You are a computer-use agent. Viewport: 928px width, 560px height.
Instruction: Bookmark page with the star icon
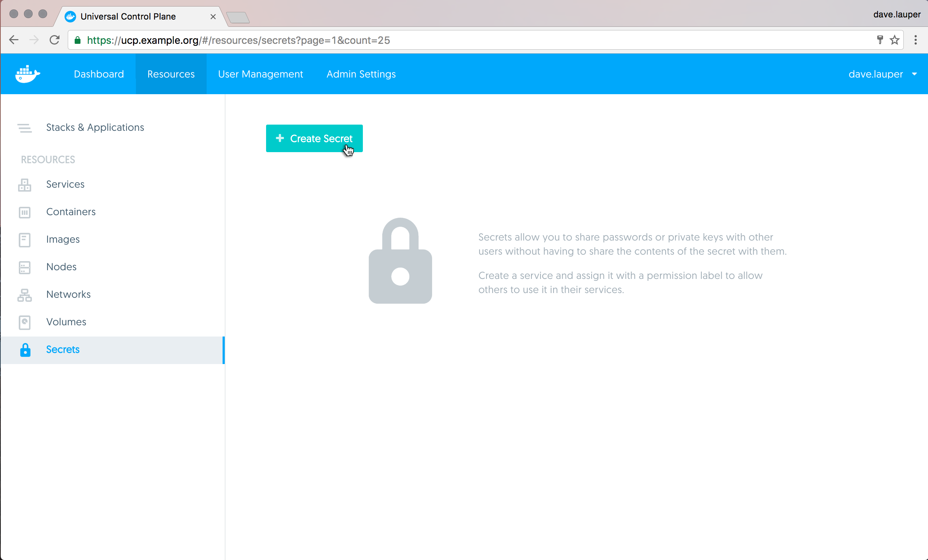(895, 40)
